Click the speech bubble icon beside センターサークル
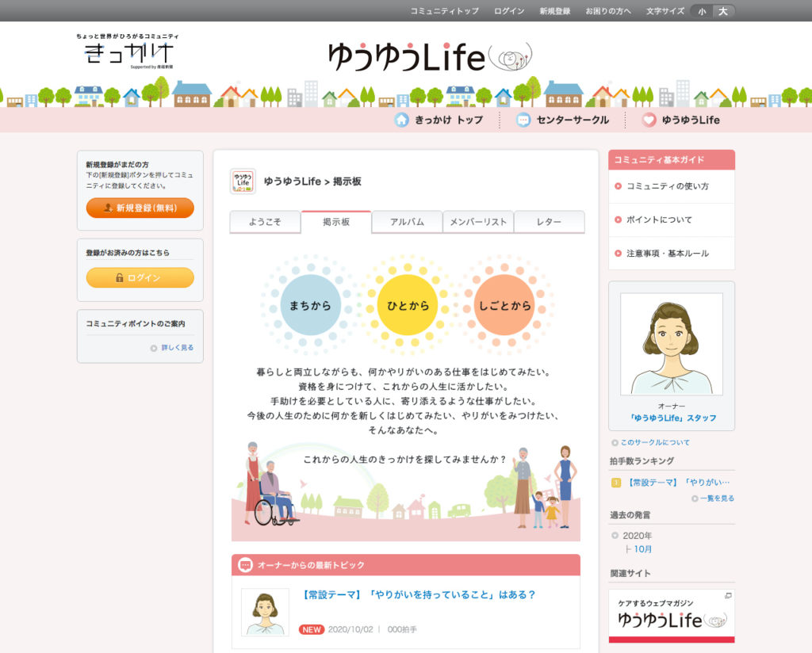 tap(523, 120)
